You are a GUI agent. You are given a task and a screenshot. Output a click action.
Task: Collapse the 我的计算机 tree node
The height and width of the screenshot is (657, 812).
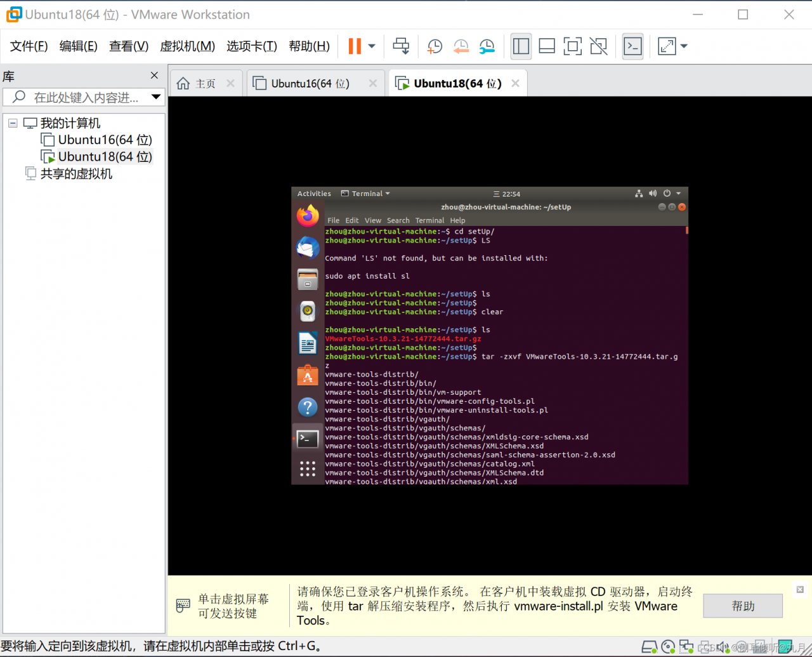(13, 123)
